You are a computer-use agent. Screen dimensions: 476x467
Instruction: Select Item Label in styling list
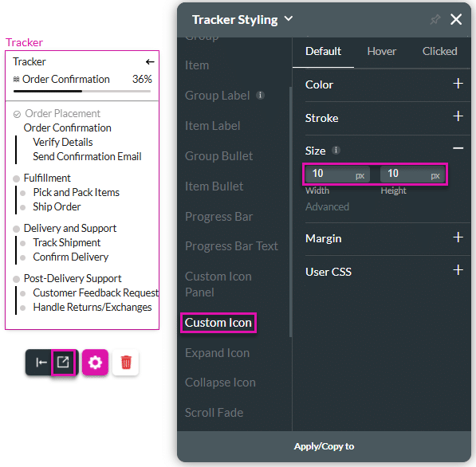(213, 126)
